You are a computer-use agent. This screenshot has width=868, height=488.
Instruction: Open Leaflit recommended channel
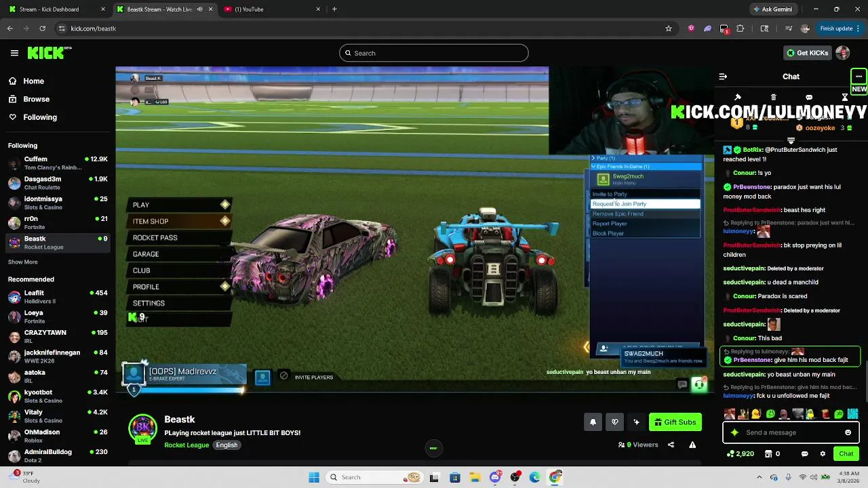pyautogui.click(x=57, y=297)
